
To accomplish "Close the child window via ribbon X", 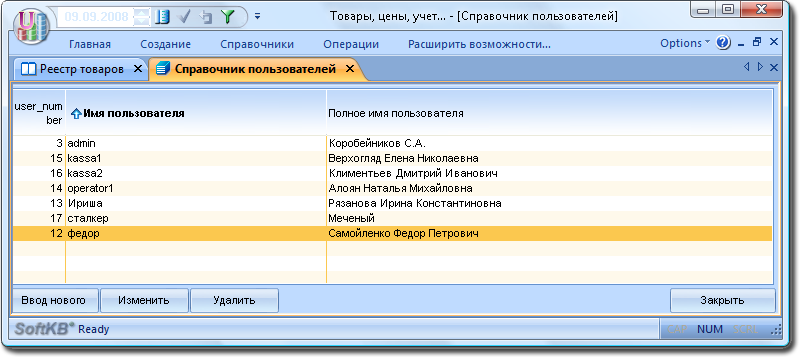I will click(773, 42).
